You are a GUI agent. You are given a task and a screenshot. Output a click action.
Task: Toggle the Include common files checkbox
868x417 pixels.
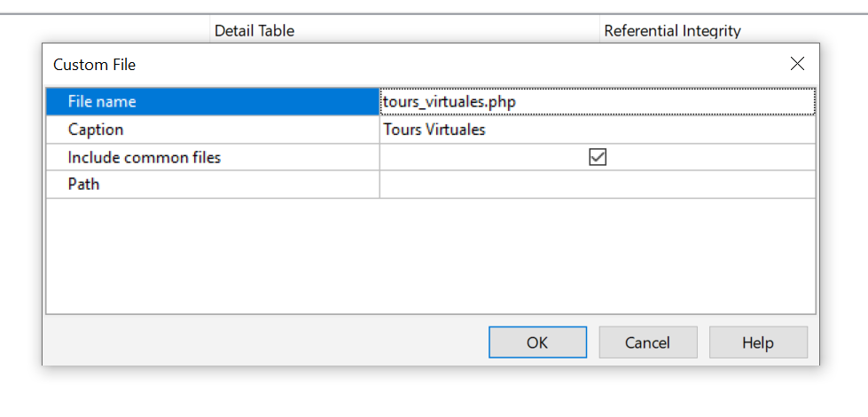click(x=598, y=157)
